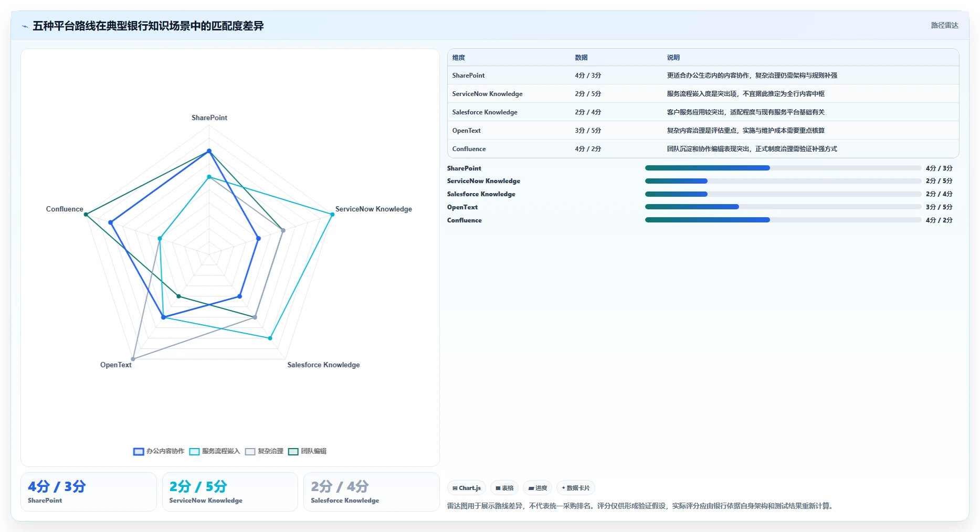Click the 说明 table column header
Image resolution: width=980 pixels, height=532 pixels.
(673, 58)
